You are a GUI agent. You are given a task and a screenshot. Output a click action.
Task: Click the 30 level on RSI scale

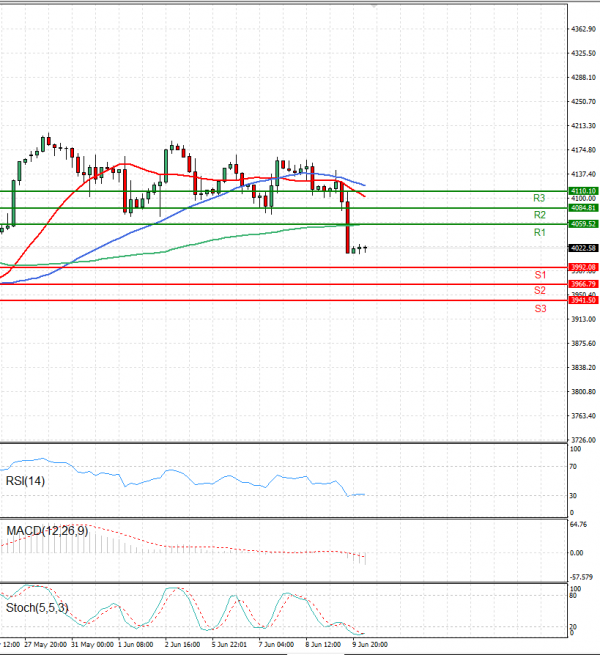(x=573, y=496)
